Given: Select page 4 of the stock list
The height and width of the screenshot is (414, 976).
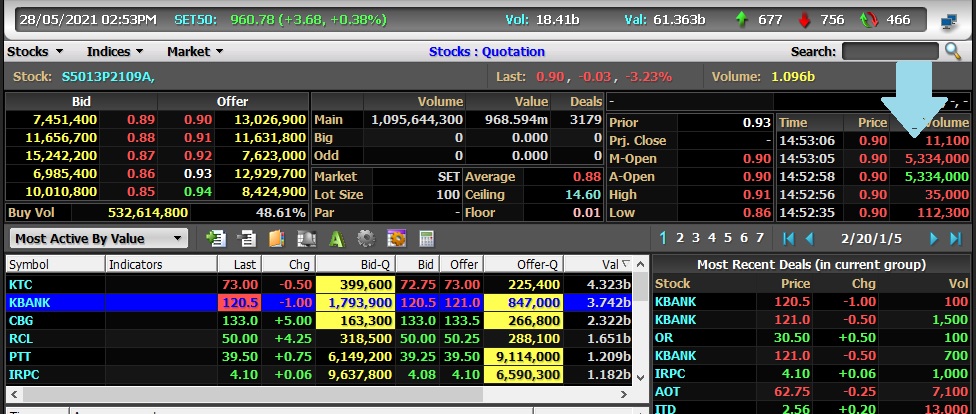Looking at the screenshot, I should tap(711, 237).
